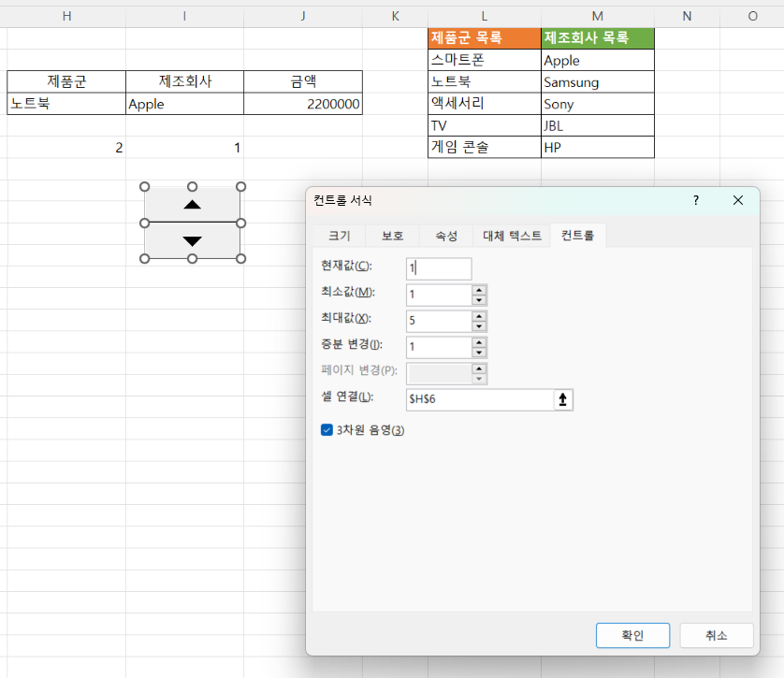Click the 현재값 input field
The width and height of the screenshot is (784, 678).
pyautogui.click(x=439, y=268)
